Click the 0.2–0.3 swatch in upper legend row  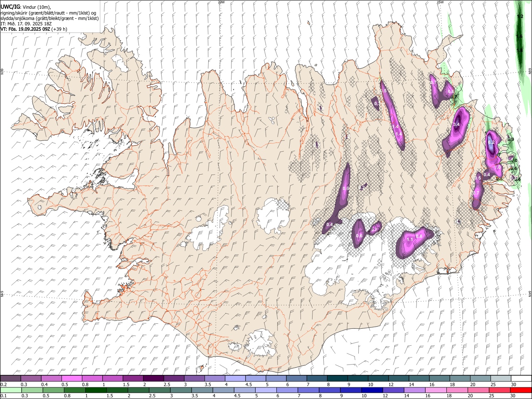pyautogui.click(x=10, y=379)
